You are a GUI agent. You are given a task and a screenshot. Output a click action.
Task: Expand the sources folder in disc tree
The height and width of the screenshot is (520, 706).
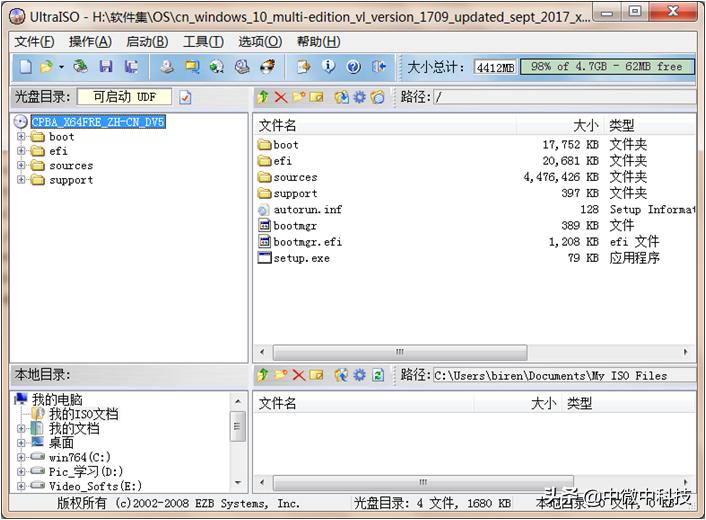point(21,165)
